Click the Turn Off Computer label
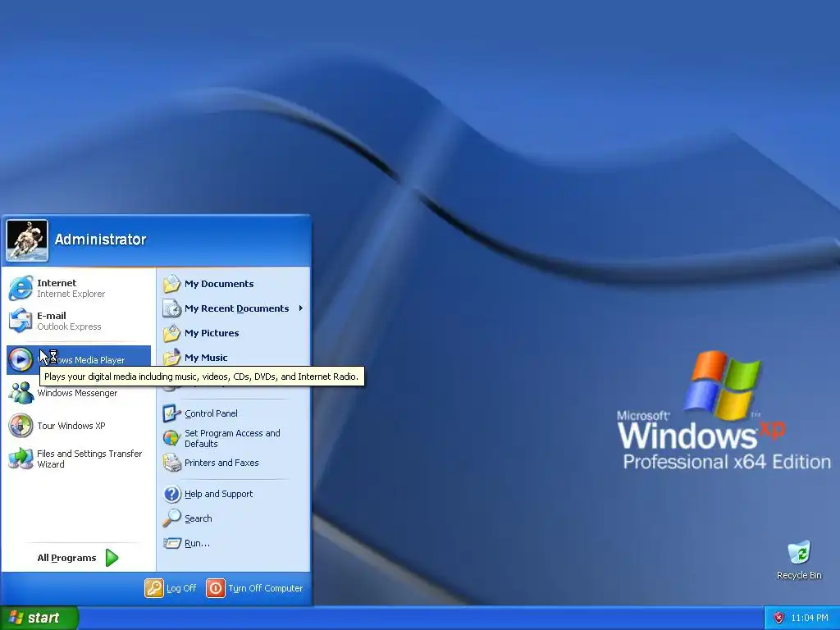Screen dimensions: 840x630 tap(265, 587)
